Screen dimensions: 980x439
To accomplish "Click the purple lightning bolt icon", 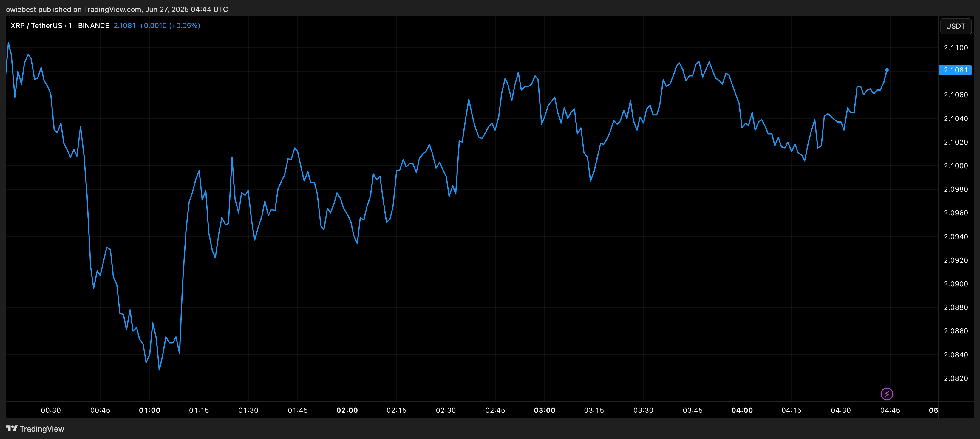I will [x=886, y=394].
